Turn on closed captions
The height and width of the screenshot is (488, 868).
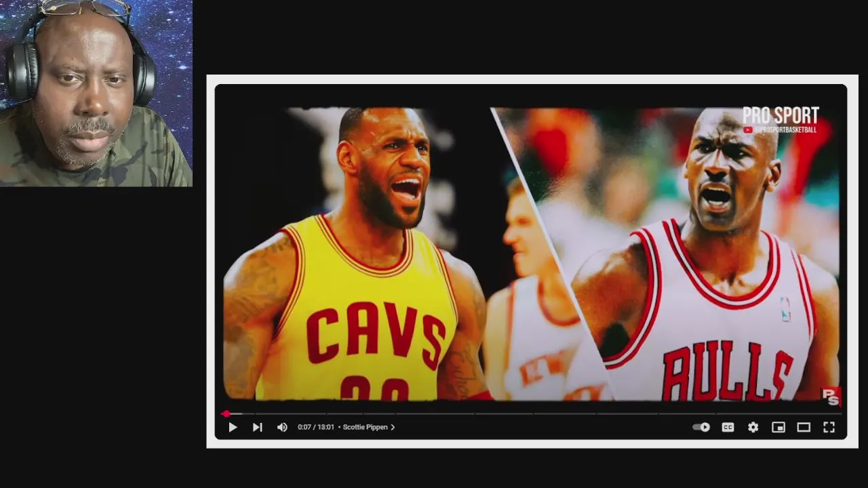pyautogui.click(x=728, y=427)
